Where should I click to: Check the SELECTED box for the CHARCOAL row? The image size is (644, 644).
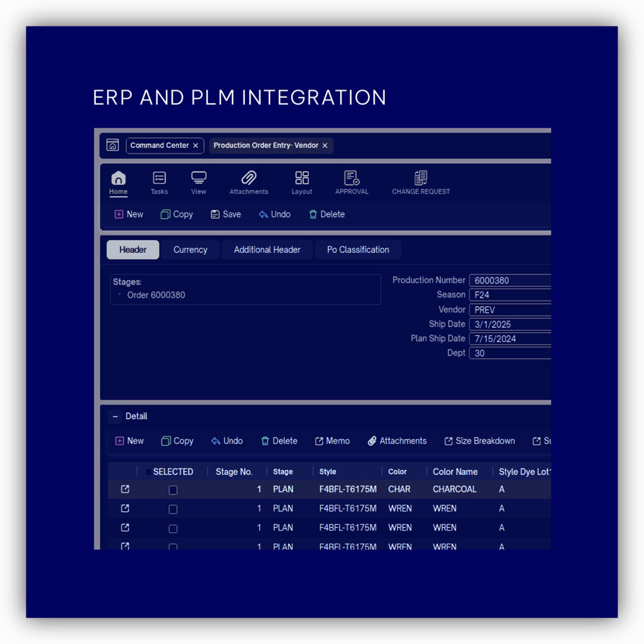point(173,490)
